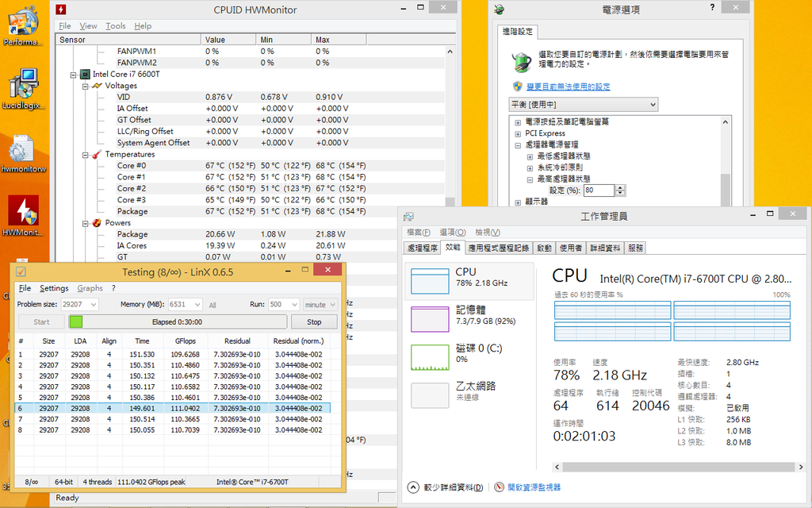Collapse the Voltages tree node

click(x=85, y=86)
